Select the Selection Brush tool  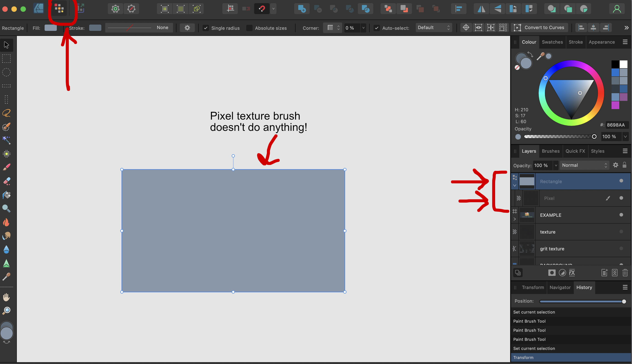pyautogui.click(x=7, y=127)
